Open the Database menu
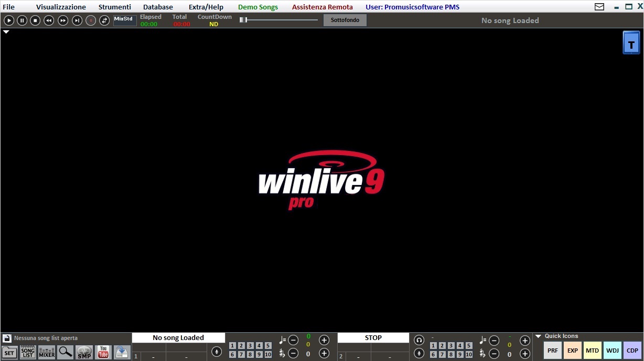The width and height of the screenshot is (644, 361). point(158,7)
